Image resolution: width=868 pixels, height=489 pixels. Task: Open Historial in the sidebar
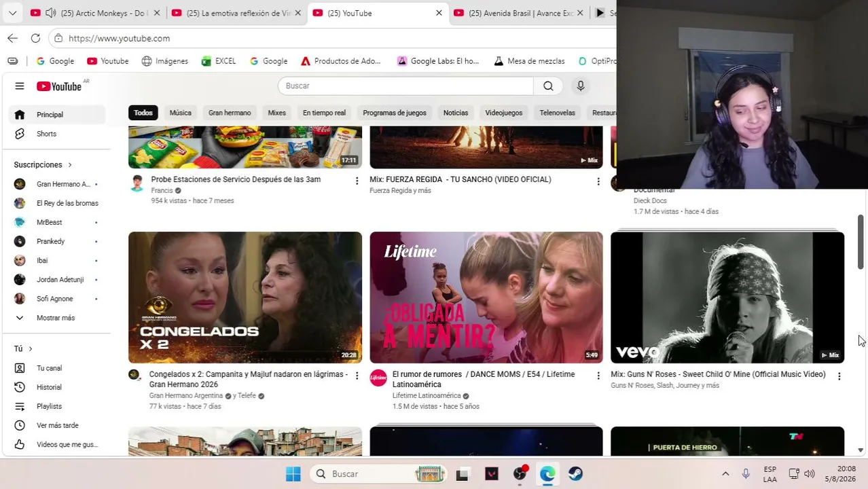pyautogui.click(x=57, y=387)
